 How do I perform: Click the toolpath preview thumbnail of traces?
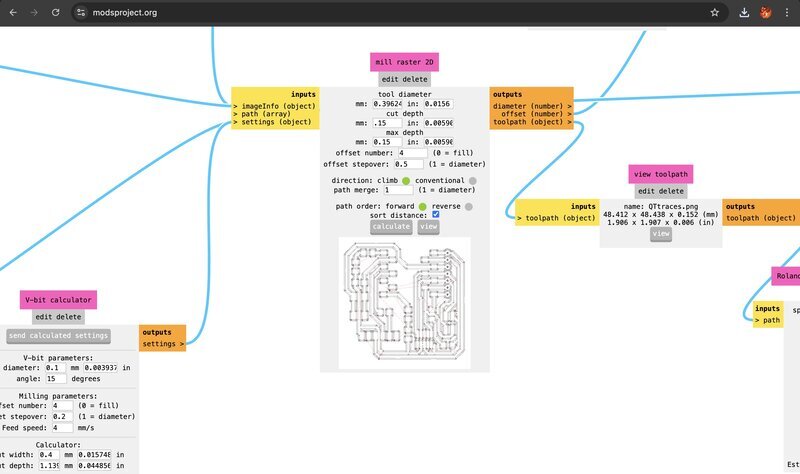(x=405, y=303)
